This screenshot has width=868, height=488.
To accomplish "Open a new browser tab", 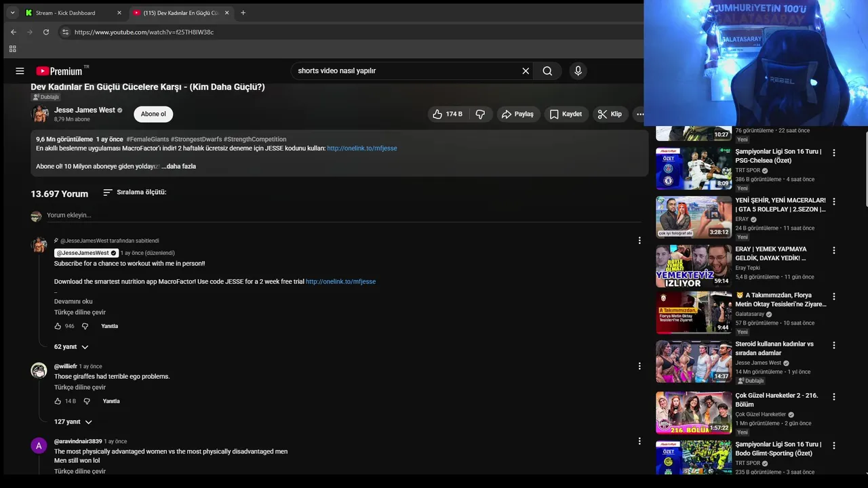I will point(243,13).
